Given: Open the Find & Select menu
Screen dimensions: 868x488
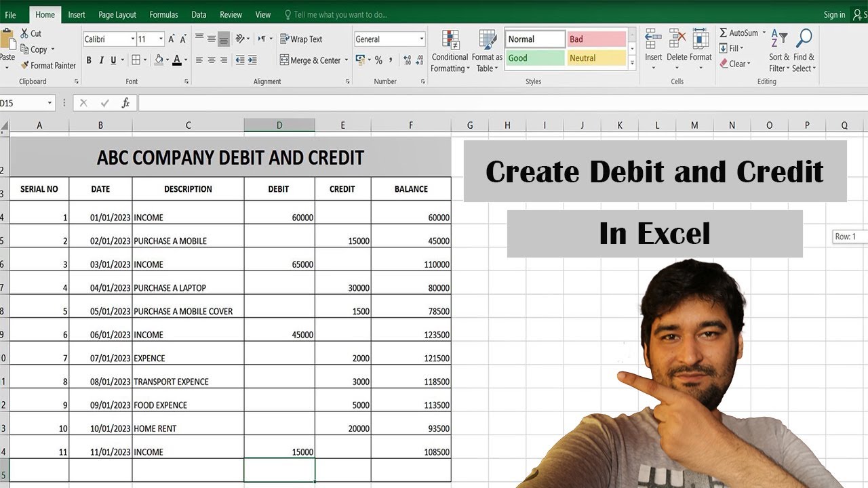Looking at the screenshot, I should click(x=804, y=51).
